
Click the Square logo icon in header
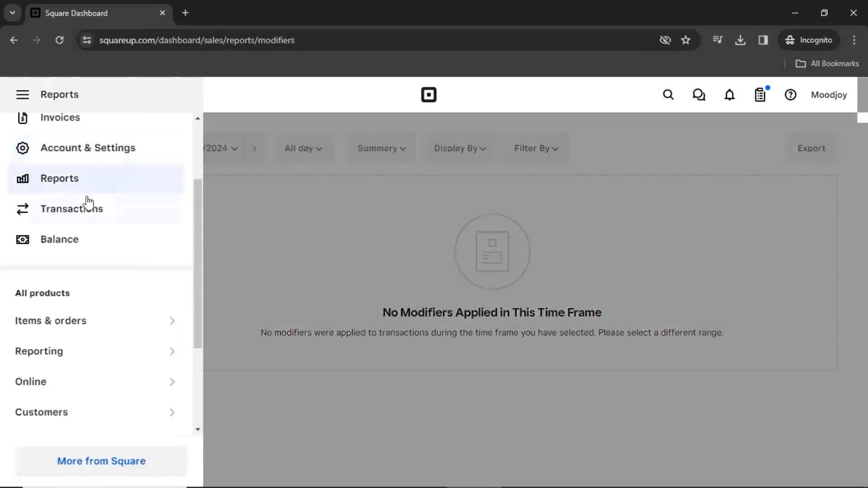click(x=429, y=94)
